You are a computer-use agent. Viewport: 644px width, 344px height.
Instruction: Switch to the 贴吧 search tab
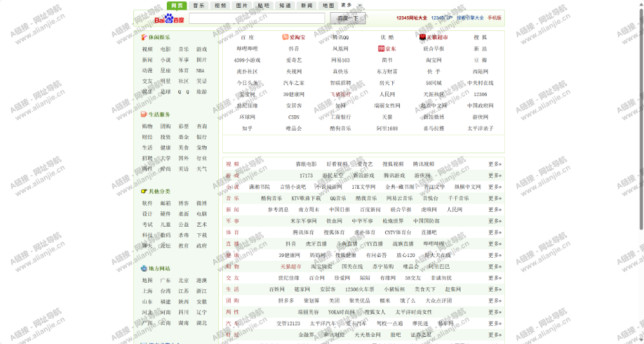coord(263,5)
